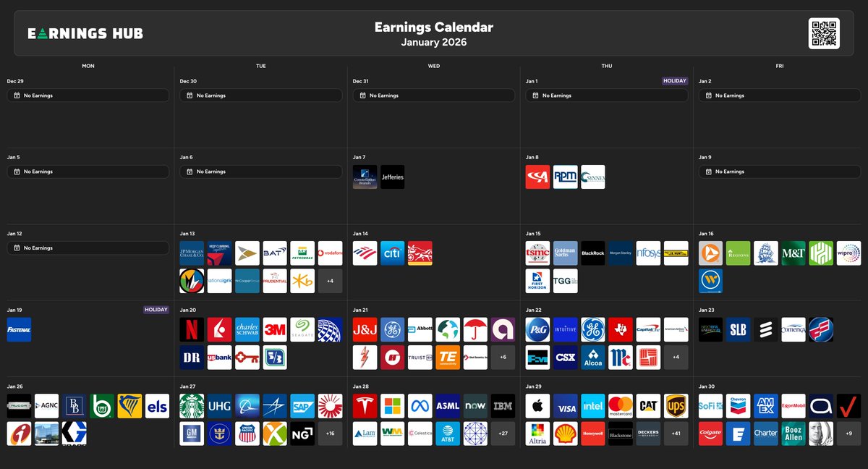Click Visa tile on Jan 29
The height and width of the screenshot is (469, 868).
click(566, 406)
